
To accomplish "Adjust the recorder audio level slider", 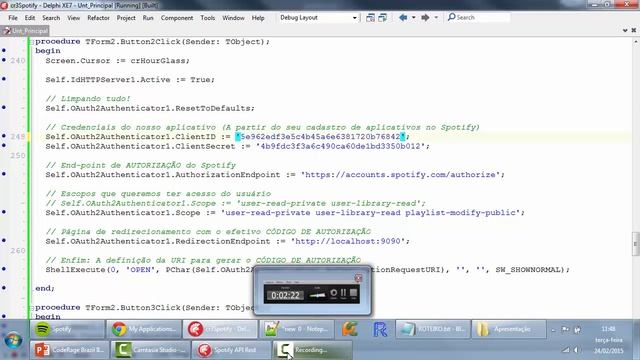I will click(317, 295).
